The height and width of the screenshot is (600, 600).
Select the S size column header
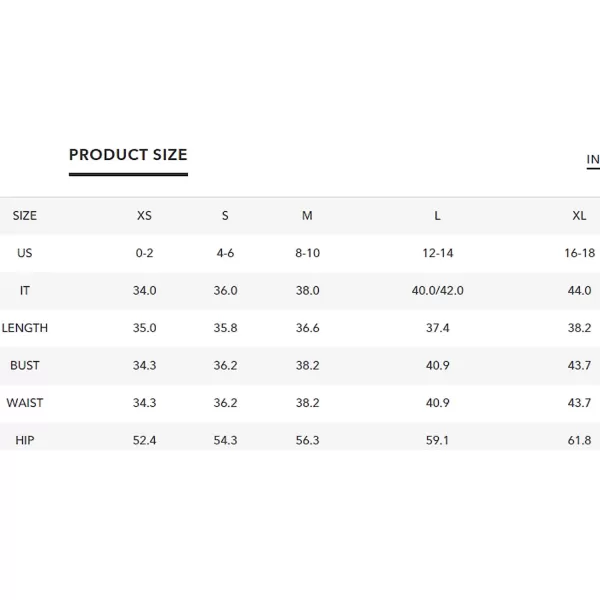click(225, 216)
